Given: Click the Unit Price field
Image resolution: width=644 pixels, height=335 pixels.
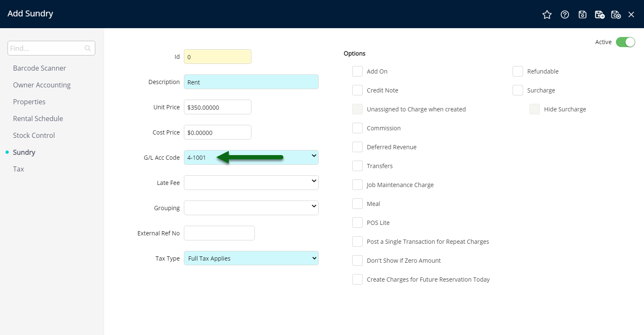Looking at the screenshot, I should (217, 107).
